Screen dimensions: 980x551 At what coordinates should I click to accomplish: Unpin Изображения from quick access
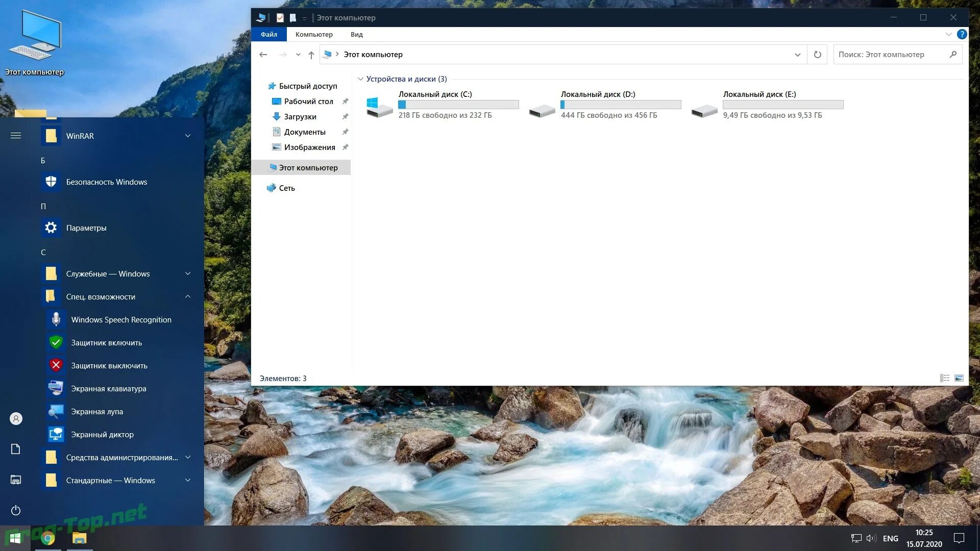tap(345, 147)
